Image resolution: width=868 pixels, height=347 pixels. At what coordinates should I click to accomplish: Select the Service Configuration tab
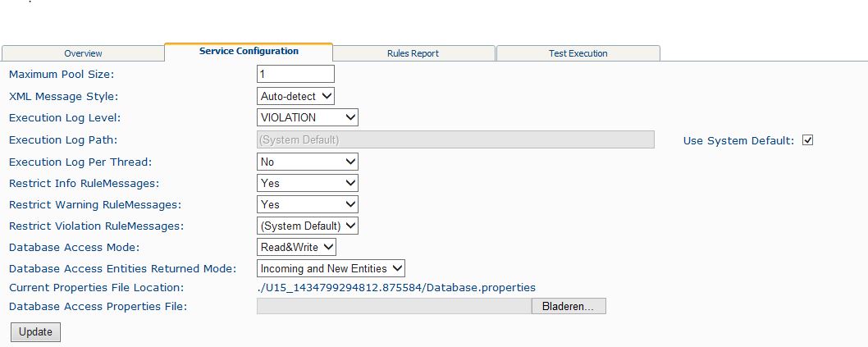point(249,52)
